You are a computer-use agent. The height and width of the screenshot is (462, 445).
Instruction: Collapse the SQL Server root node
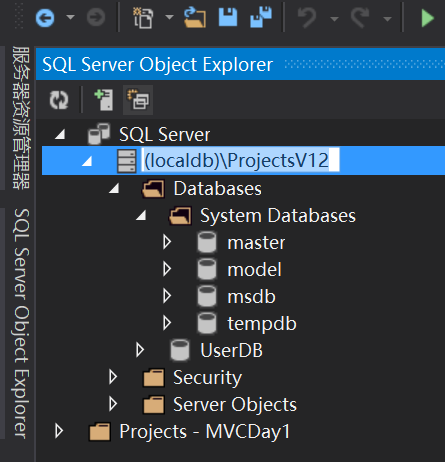(x=60, y=135)
